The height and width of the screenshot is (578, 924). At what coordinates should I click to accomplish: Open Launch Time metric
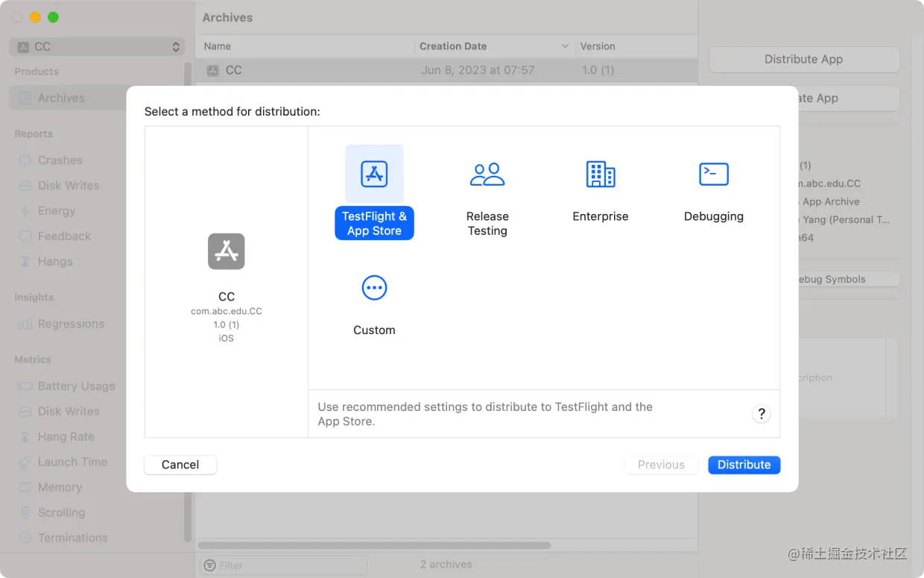(x=72, y=462)
